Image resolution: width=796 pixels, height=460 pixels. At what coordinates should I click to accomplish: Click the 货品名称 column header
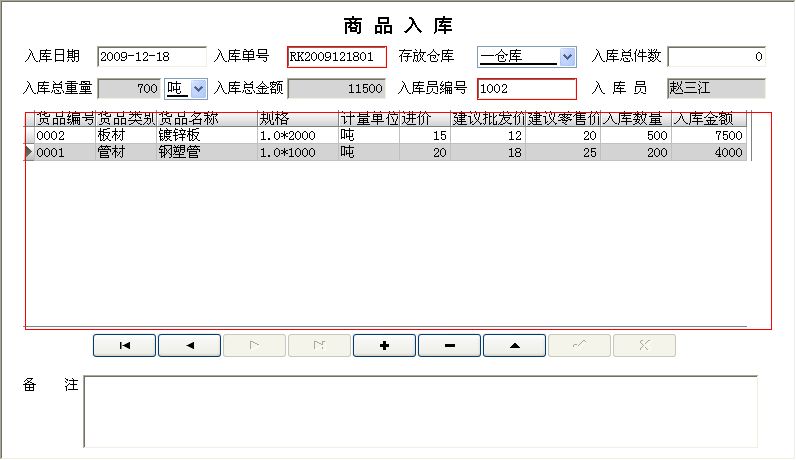click(206, 119)
